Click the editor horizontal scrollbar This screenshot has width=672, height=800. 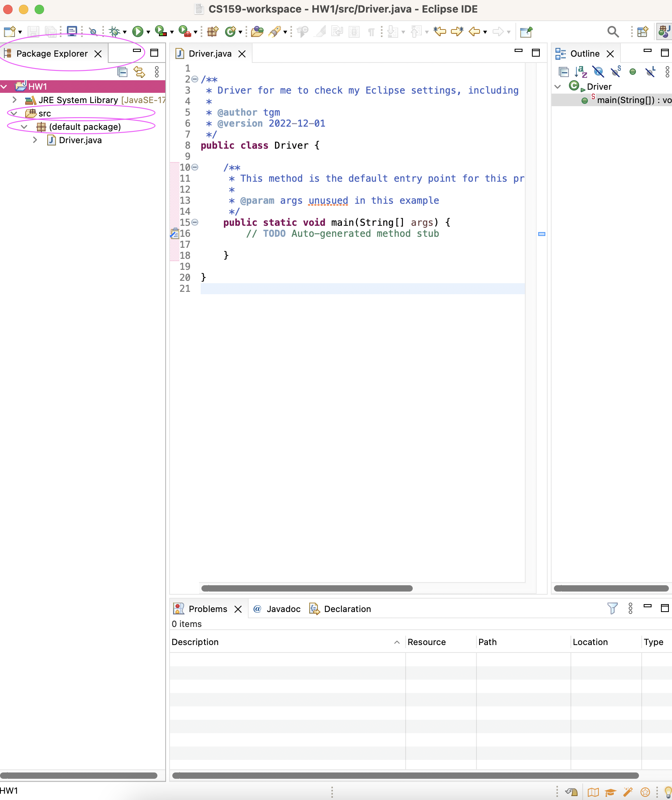point(307,588)
